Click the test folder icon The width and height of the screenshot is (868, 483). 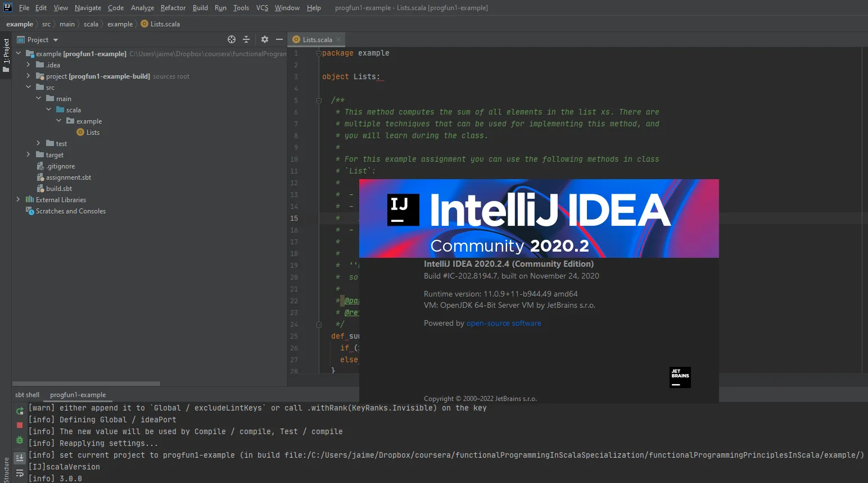[50, 144]
